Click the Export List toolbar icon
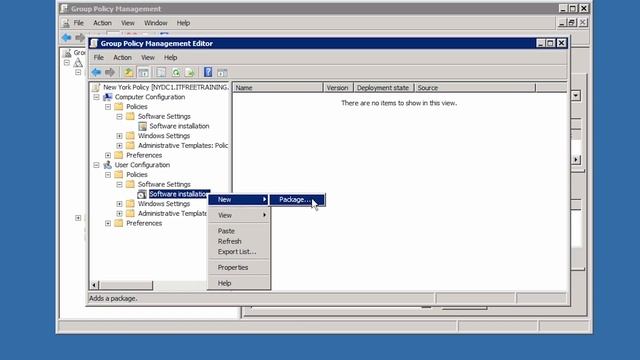This screenshot has height=360, width=640. (189, 73)
